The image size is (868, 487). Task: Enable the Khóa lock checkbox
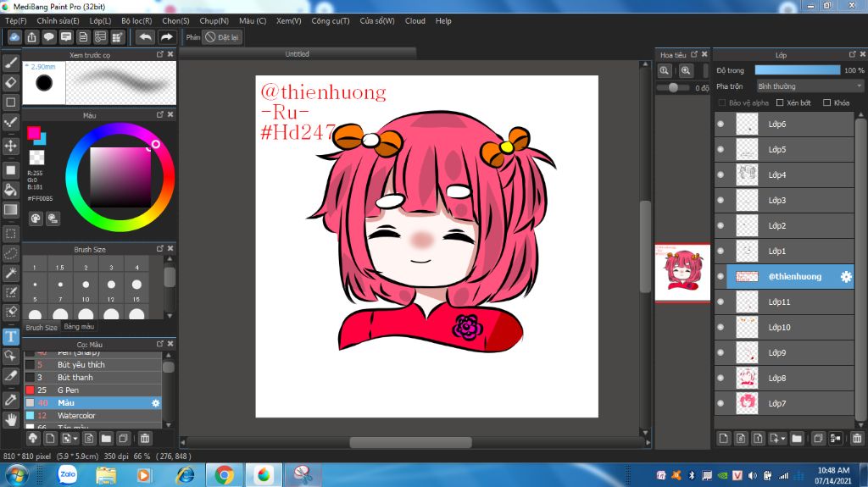click(x=827, y=102)
